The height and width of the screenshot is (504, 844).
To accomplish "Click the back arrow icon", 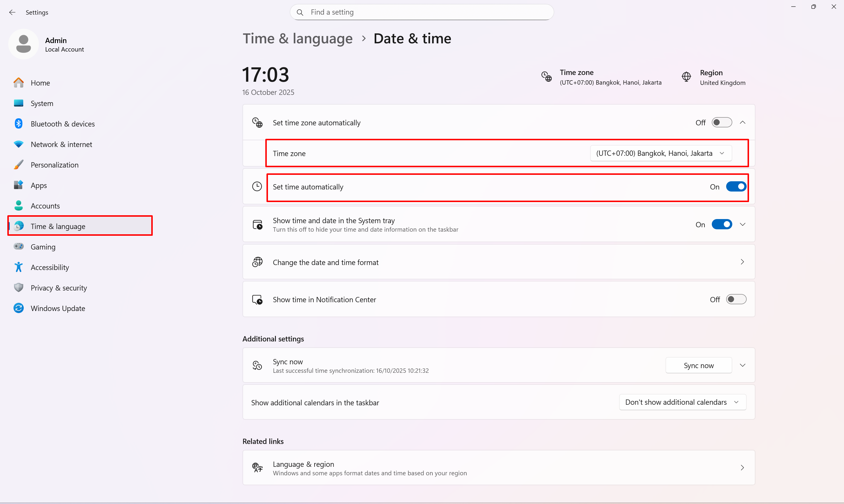I will (x=12, y=12).
